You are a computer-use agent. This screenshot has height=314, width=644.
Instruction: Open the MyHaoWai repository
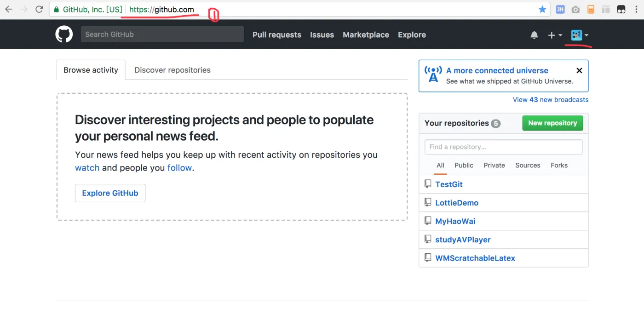[455, 221]
